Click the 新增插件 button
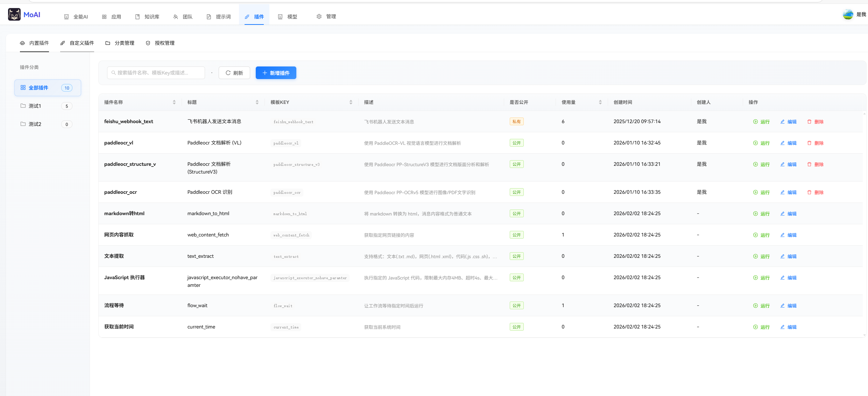The height and width of the screenshot is (396, 868). tap(276, 73)
